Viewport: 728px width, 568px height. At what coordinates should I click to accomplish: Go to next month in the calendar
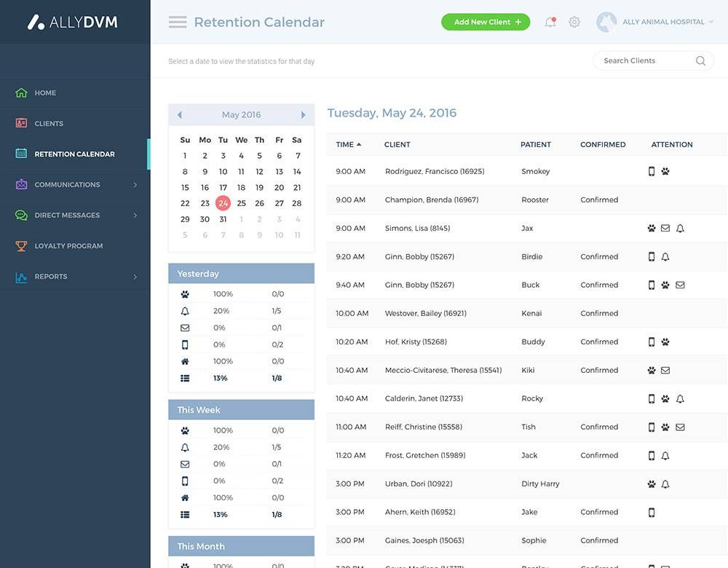304,114
